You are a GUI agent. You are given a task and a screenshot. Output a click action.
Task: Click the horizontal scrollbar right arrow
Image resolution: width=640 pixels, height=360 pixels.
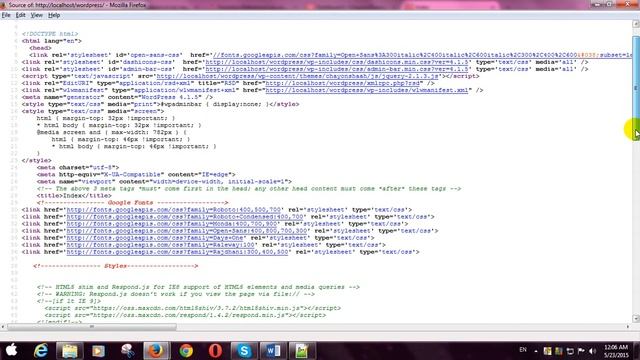(x=628, y=327)
